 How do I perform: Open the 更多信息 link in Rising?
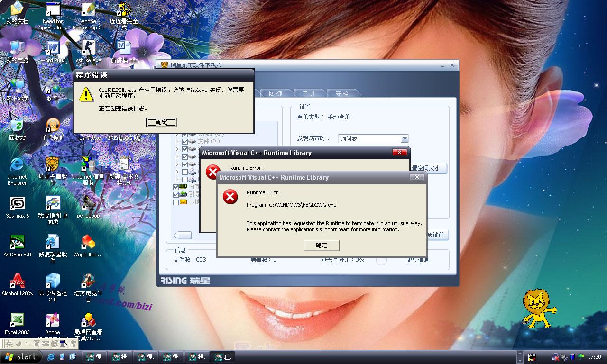pos(418,260)
